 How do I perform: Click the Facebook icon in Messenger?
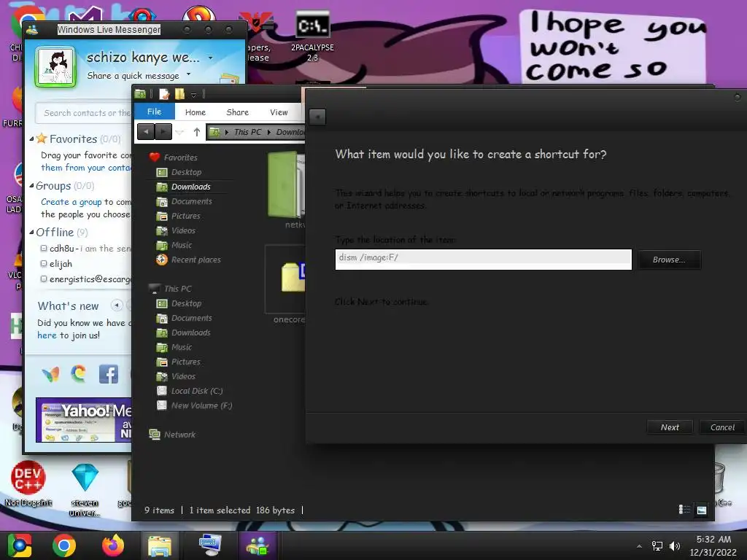[108, 374]
